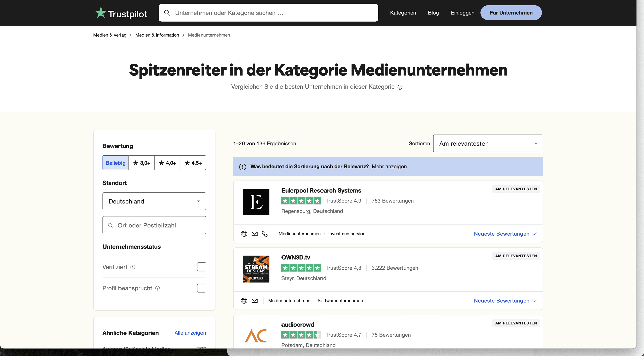Enable the Verifiziert checkbox
Screen dimensions: 644x356
pyautogui.click(x=202, y=267)
